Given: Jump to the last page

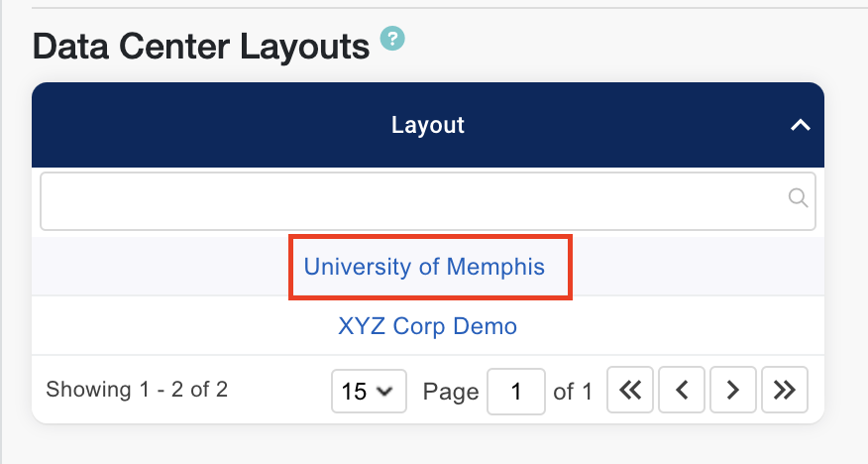Looking at the screenshot, I should [785, 391].
